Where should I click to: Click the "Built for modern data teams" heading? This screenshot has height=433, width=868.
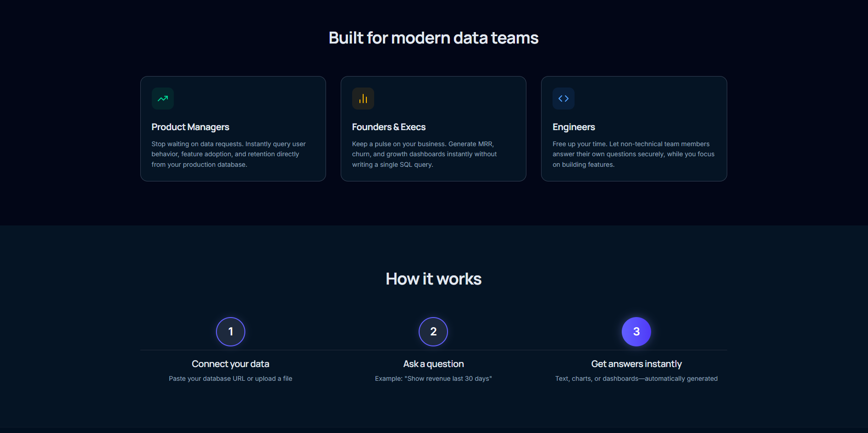click(433, 38)
